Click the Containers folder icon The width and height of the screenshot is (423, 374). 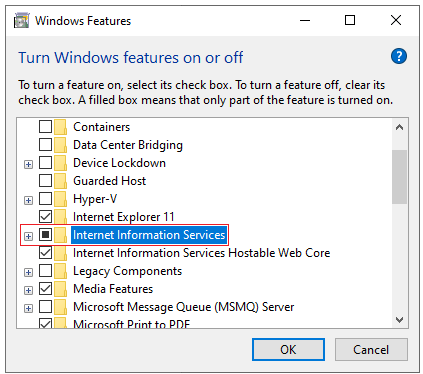tap(60, 127)
